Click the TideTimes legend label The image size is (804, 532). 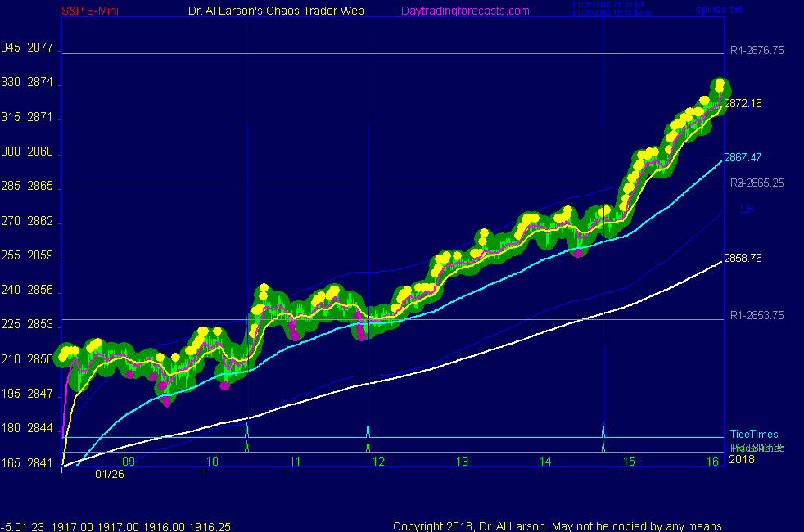pyautogui.click(x=754, y=434)
